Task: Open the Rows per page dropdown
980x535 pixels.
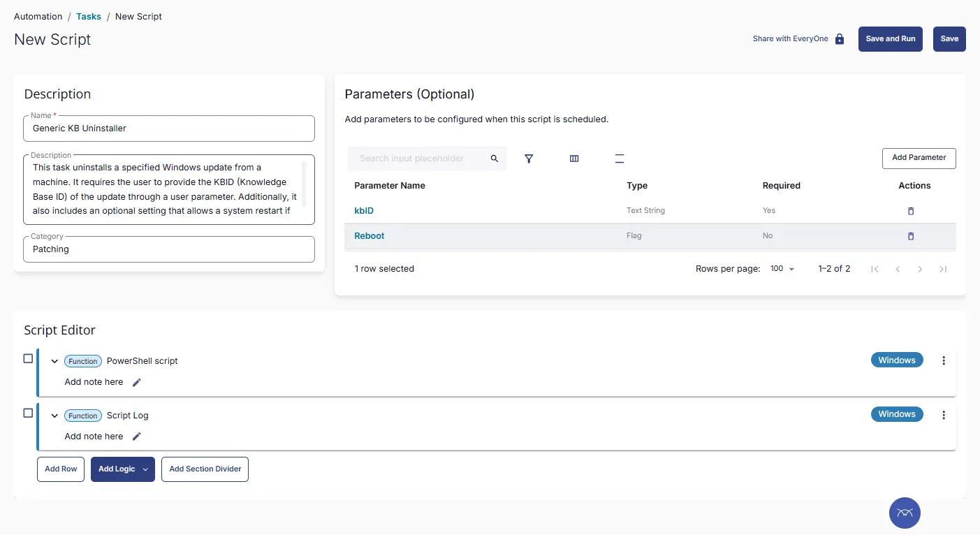Action: (x=782, y=269)
